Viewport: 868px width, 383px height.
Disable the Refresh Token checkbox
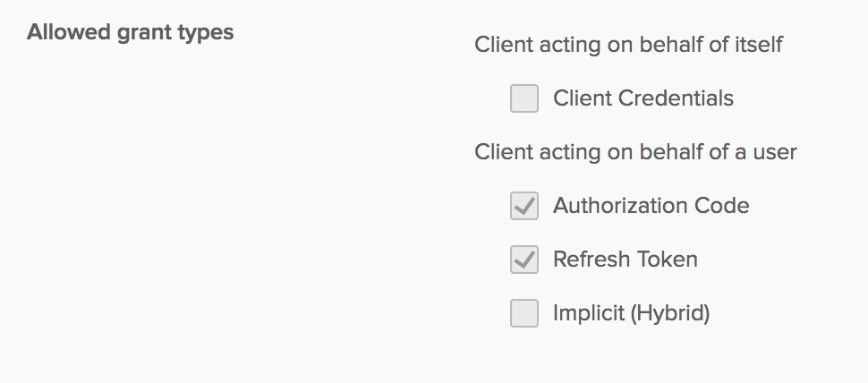click(x=524, y=260)
